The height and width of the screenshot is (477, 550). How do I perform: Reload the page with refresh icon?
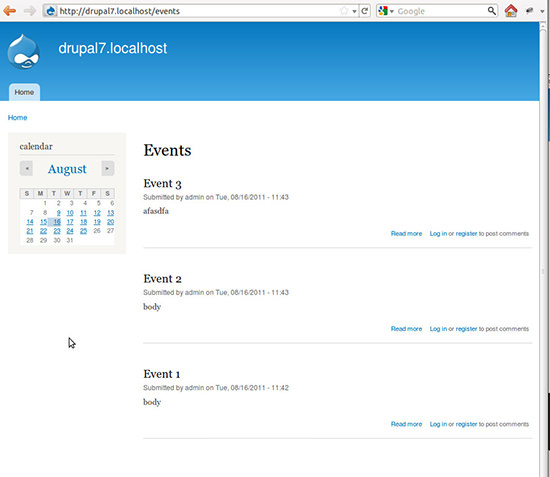click(x=364, y=11)
